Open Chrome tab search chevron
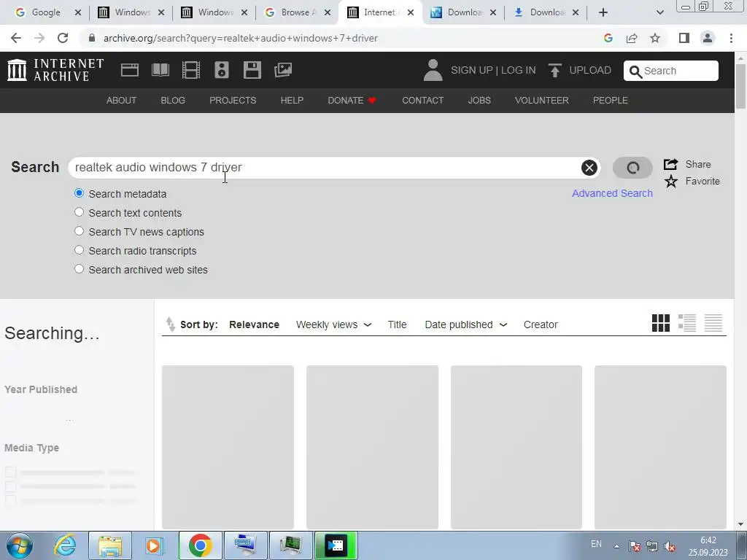This screenshot has width=747, height=560. [659, 12]
